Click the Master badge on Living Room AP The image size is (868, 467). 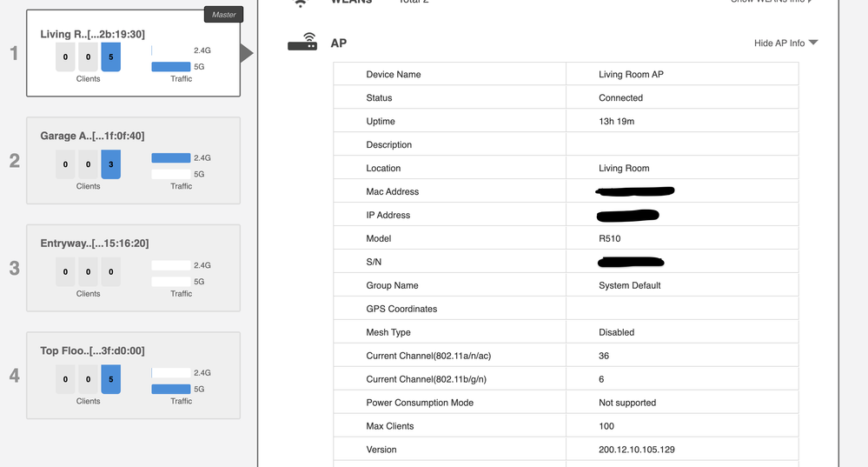tap(223, 15)
